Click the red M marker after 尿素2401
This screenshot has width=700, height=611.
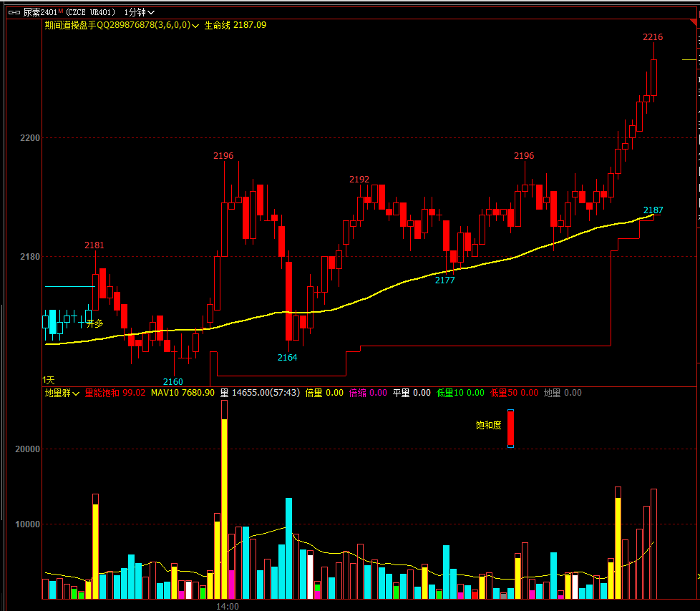[x=61, y=11]
